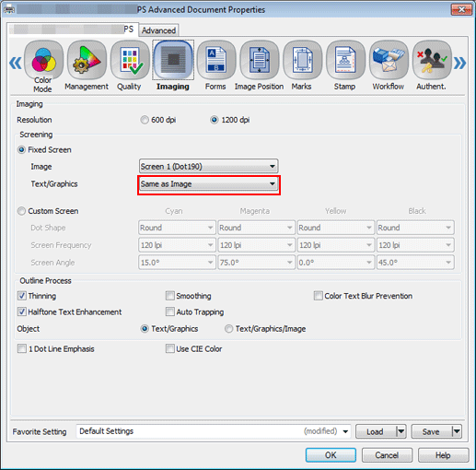Select 600 dpi resolution

pos(145,120)
